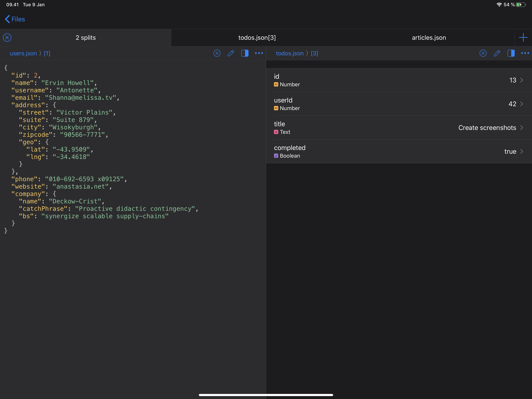The height and width of the screenshot is (399, 532).
Task: Close the users.json pane with X icon
Action: [x=217, y=53]
